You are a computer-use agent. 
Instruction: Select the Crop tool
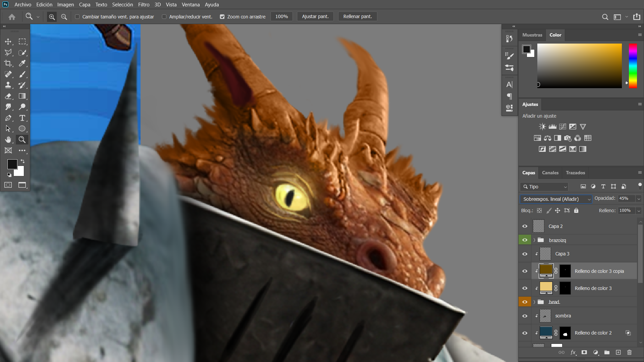pos(8,63)
